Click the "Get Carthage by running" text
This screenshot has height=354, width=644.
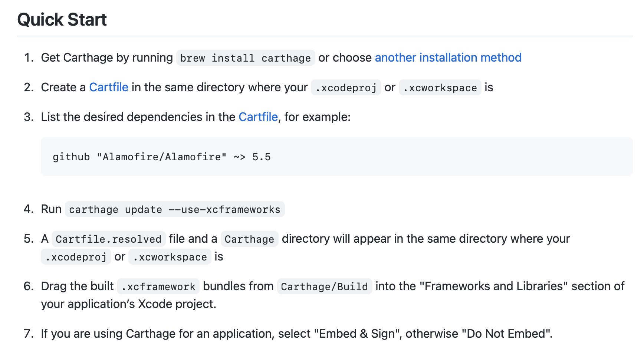pyautogui.click(x=107, y=58)
